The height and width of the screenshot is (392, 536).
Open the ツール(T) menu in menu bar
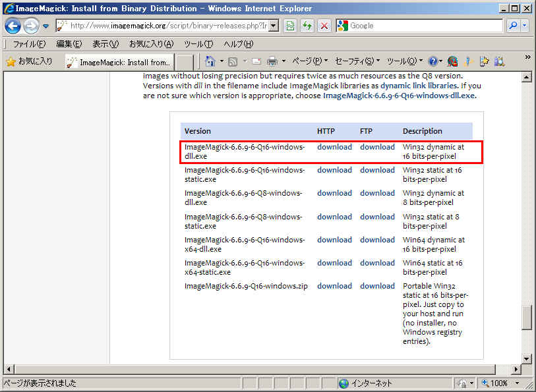(x=198, y=43)
